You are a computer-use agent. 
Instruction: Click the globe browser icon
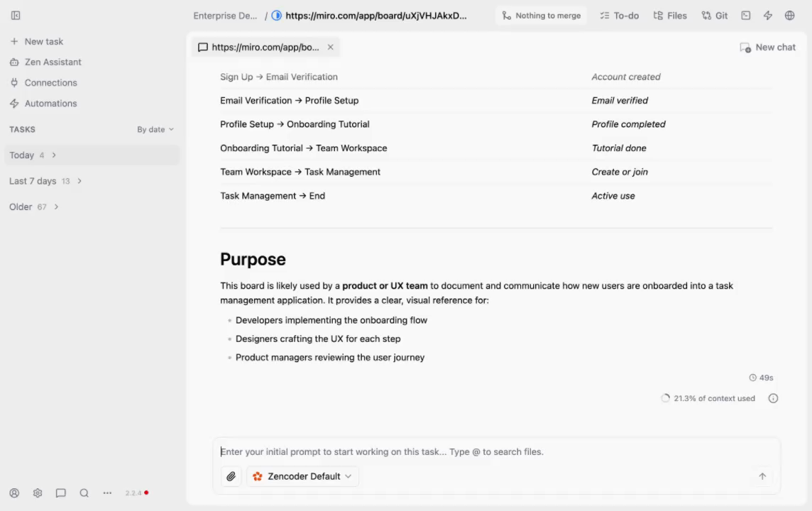pyautogui.click(x=790, y=16)
